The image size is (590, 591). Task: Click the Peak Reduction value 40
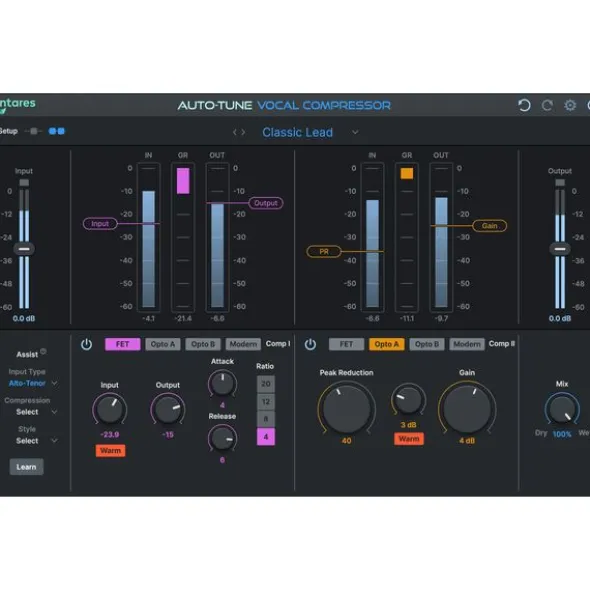[x=346, y=441]
